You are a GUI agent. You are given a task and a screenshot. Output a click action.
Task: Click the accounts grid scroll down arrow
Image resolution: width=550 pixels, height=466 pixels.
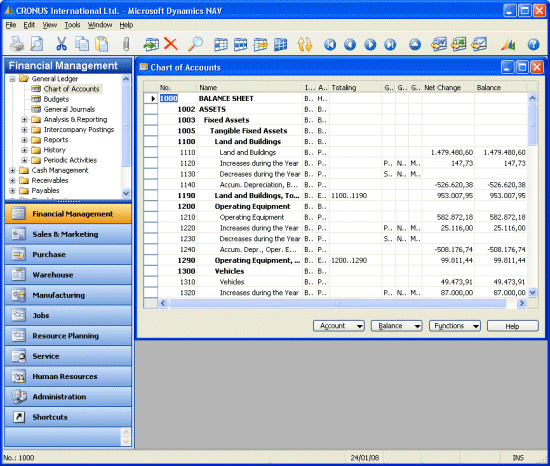pyautogui.click(x=532, y=292)
